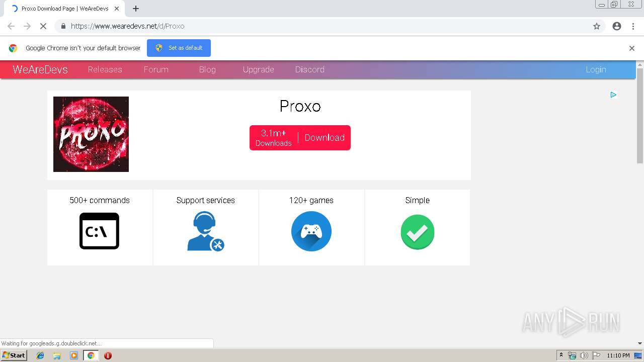Click the scrollbar up arrow
This screenshot has width=644, height=362.
pyautogui.click(x=640, y=64)
